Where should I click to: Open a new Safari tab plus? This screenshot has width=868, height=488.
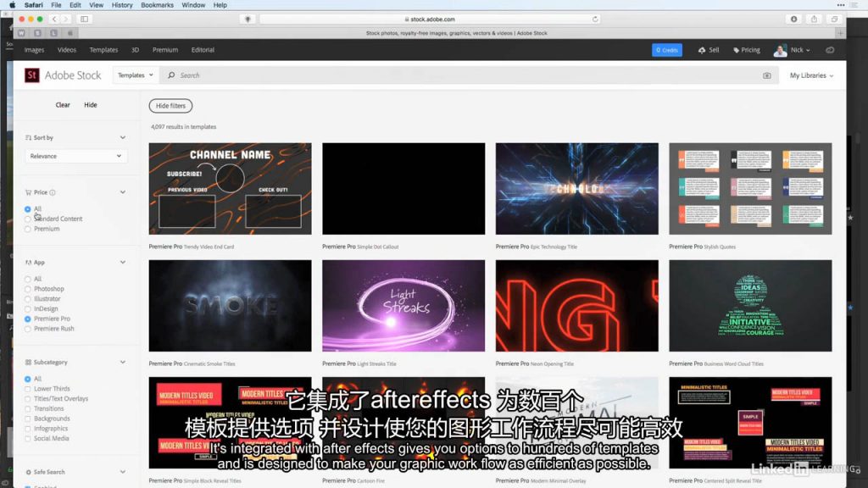pyautogui.click(x=840, y=33)
